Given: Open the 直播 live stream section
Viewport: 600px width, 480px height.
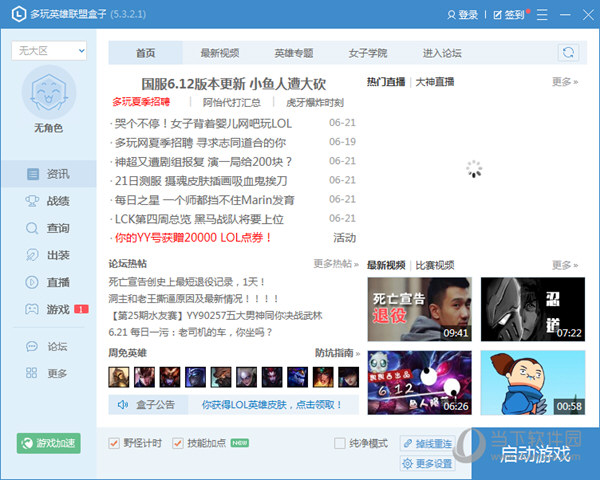Looking at the screenshot, I should [48, 282].
